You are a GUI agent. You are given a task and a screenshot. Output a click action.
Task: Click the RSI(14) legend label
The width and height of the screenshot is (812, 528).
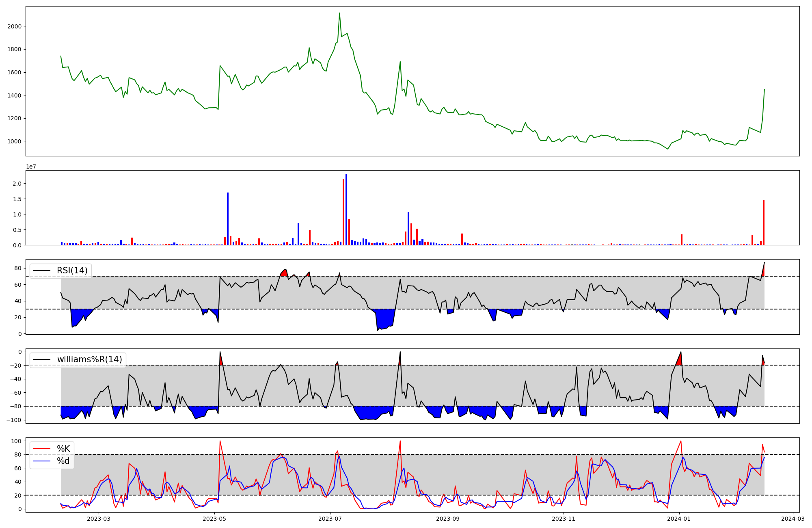[72, 270]
